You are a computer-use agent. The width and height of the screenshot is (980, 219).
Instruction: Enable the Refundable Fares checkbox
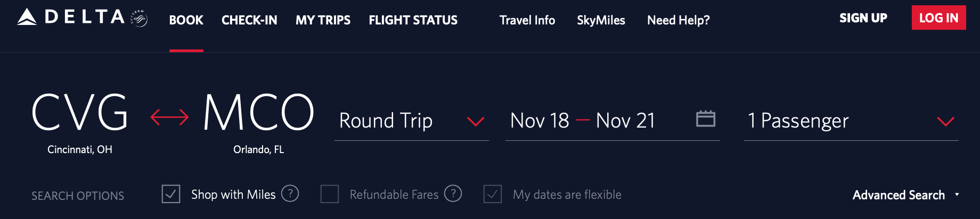(330, 194)
